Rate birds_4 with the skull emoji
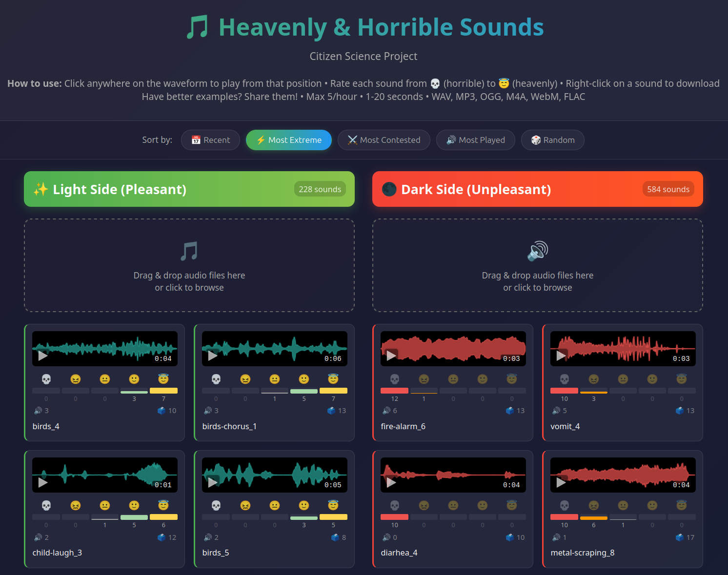 click(x=46, y=379)
